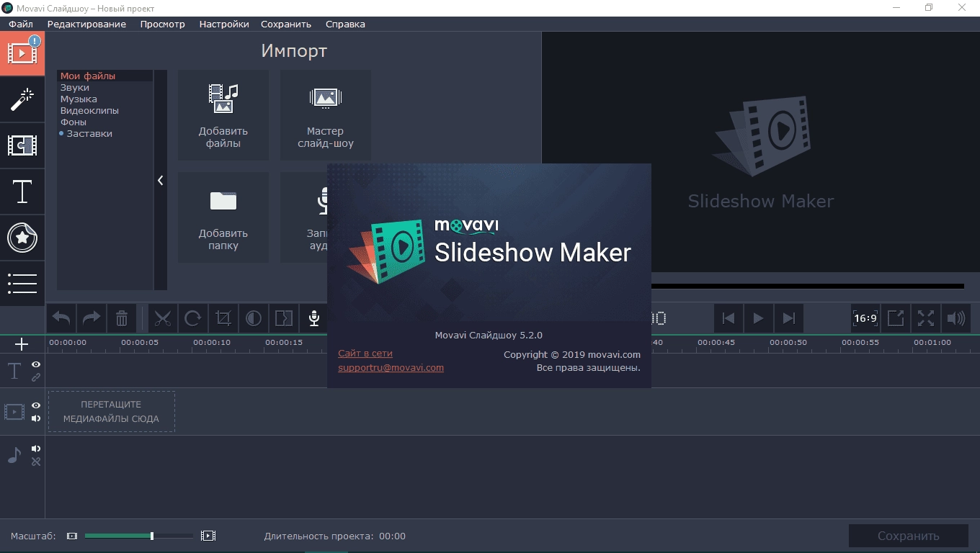Click the 00:00:10 mark on timeline ruler

click(x=212, y=343)
